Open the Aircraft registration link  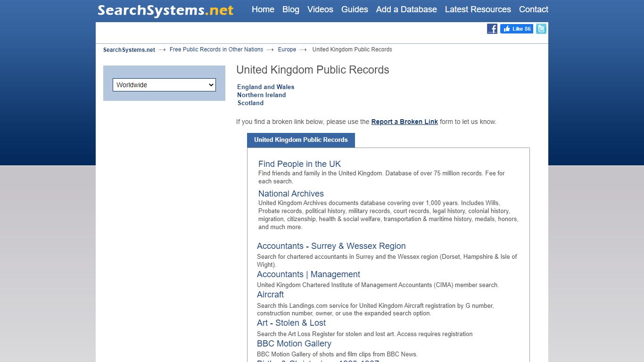(270, 295)
